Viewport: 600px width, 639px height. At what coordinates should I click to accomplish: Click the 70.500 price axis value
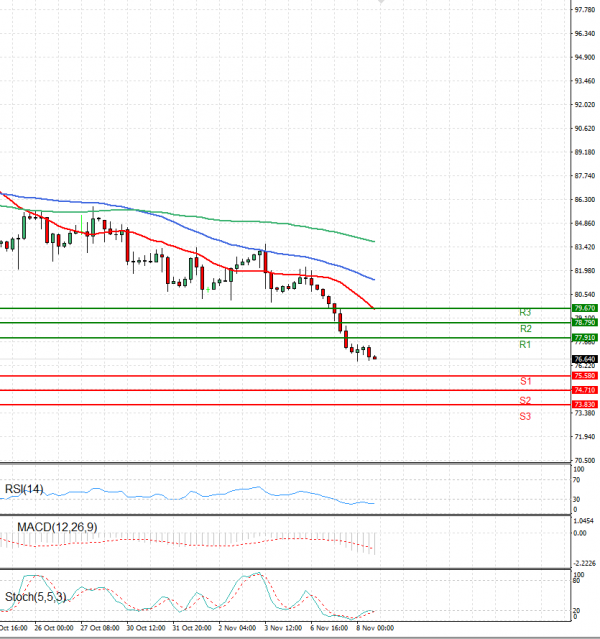coord(585,461)
